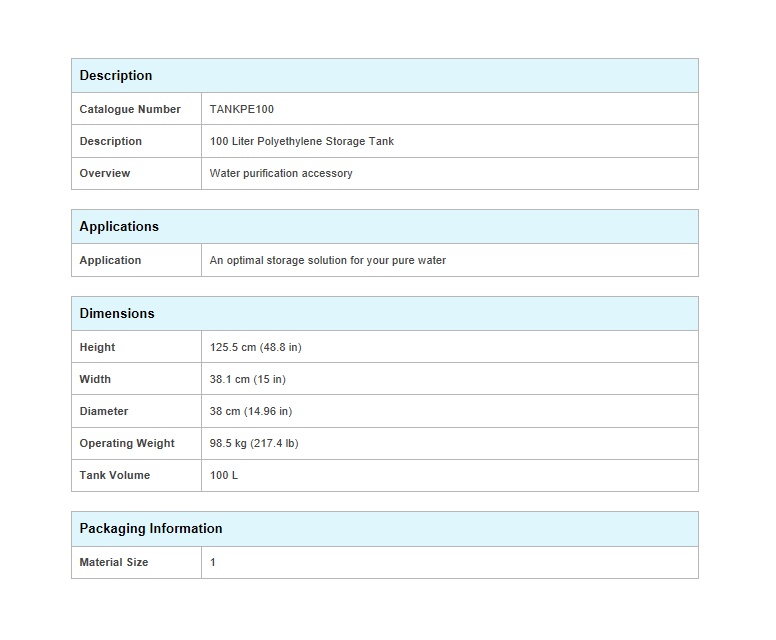Click the Description section header
This screenshot has height=640, width=776.
385,75
